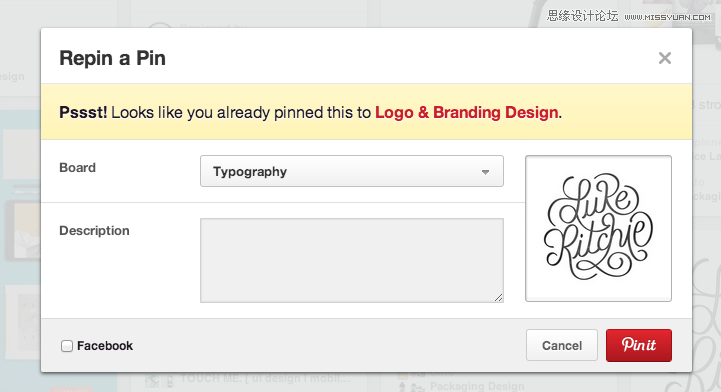Screen dimensions: 721x392
Task: Click the Repin a Pin title
Action: pos(112,58)
